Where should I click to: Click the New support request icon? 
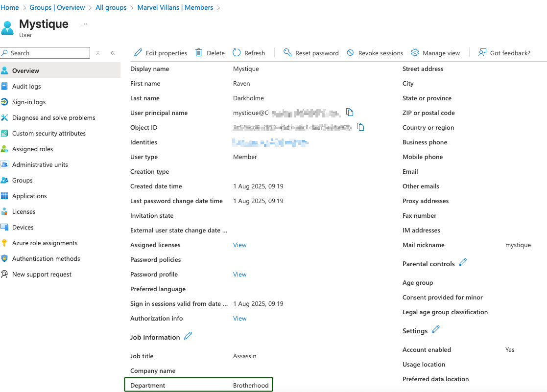click(4, 274)
